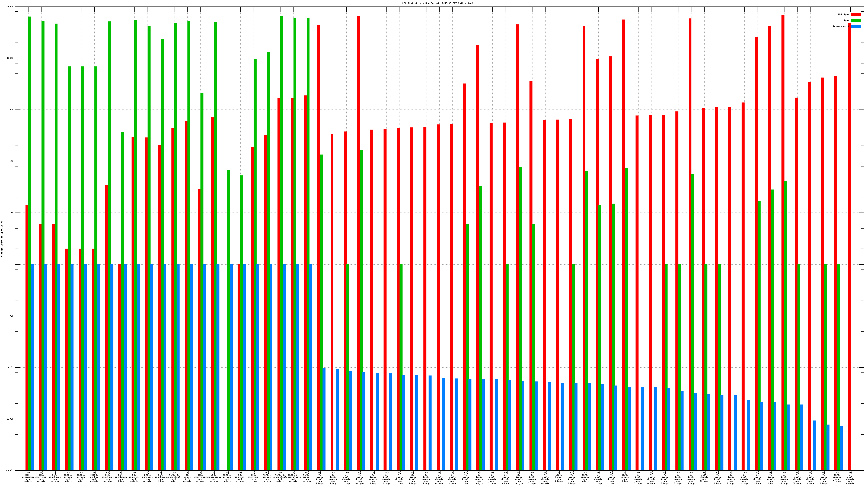The width and height of the screenshot is (868, 488).
Task: Click the dnsbl-1.uceprotect.net origin label
Action: [x=174, y=477]
